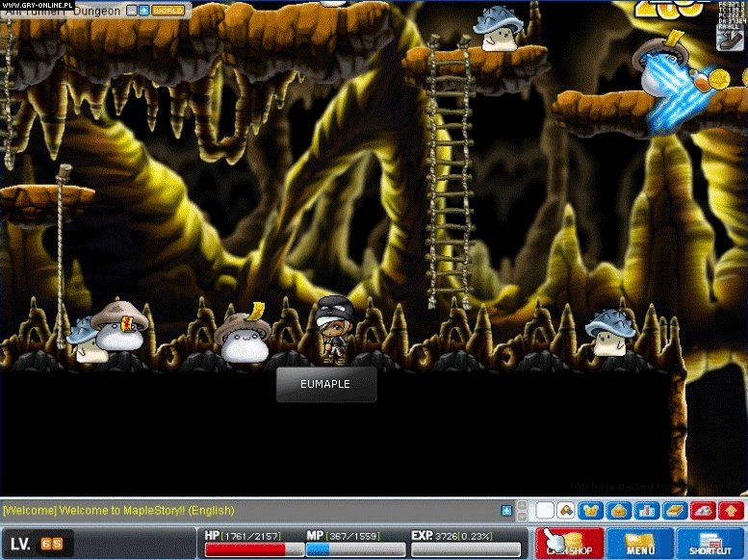
Task: Expand the minimap with the blue arrow button
Action: (x=143, y=11)
